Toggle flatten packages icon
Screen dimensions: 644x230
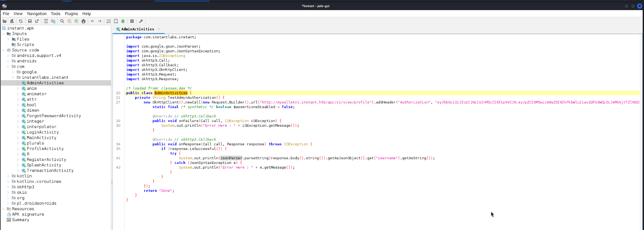tap(53, 21)
